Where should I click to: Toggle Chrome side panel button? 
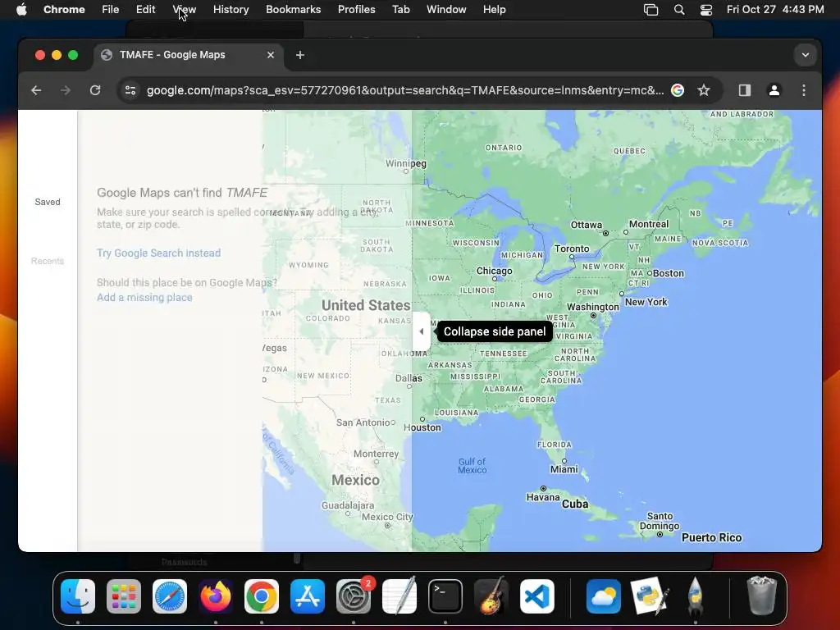[x=745, y=90]
